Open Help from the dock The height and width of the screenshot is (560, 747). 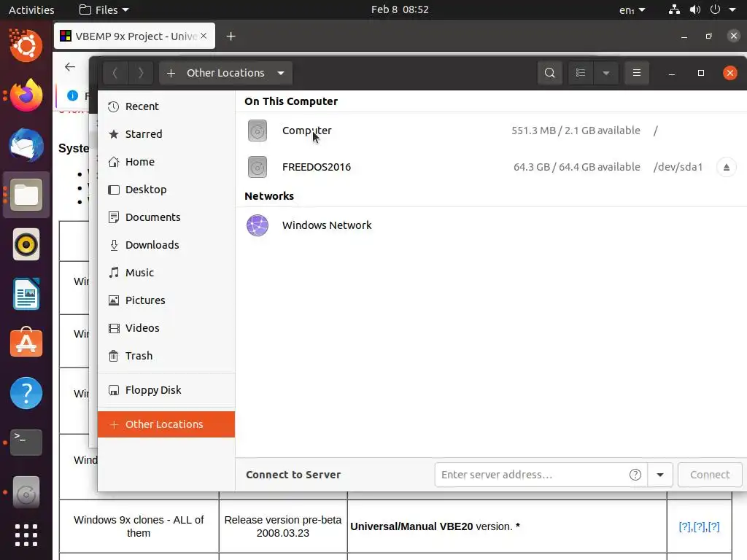pyautogui.click(x=26, y=393)
